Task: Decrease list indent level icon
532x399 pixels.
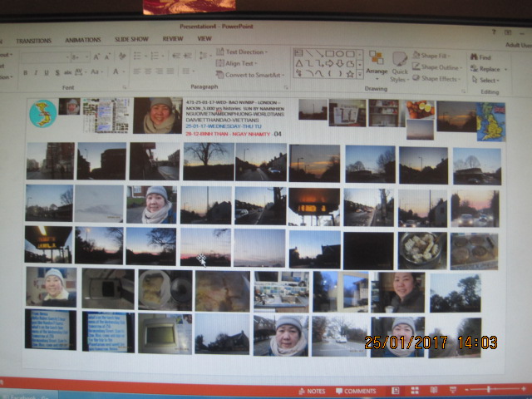Action: [176, 56]
